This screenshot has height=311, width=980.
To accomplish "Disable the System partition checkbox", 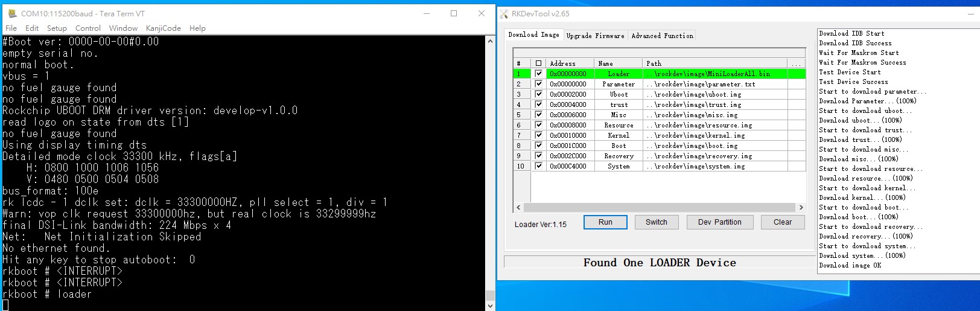I will click(539, 166).
